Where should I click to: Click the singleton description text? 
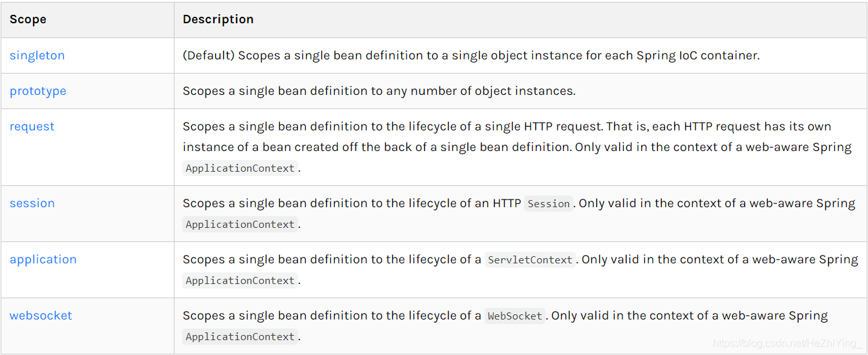[x=471, y=56]
